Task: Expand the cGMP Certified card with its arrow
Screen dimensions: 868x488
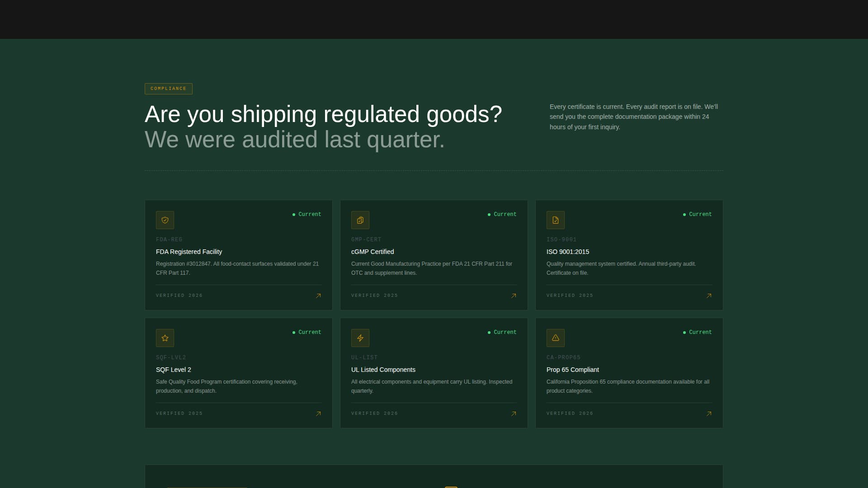Action: [513, 296]
